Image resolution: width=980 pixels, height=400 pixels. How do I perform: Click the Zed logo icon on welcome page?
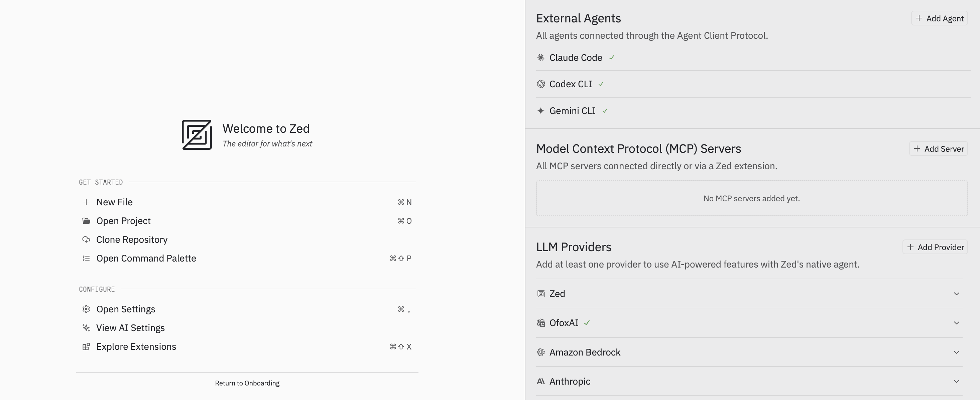coord(197,135)
